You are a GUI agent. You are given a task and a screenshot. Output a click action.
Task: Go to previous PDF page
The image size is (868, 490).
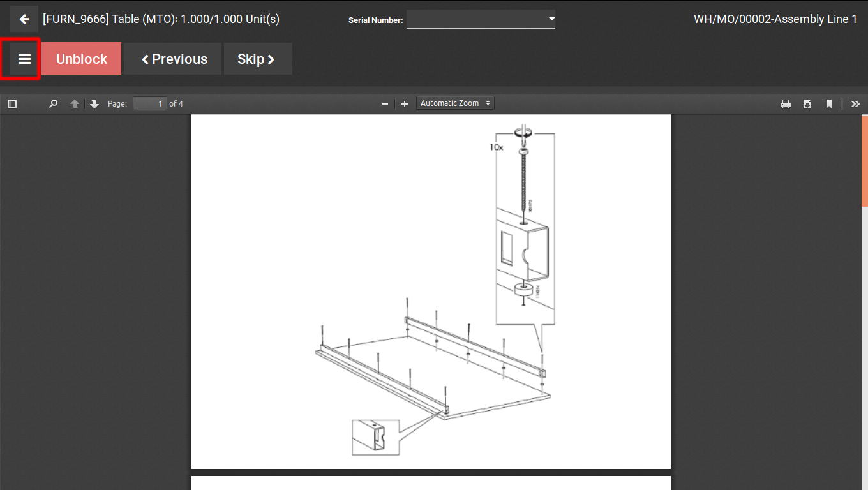(x=75, y=103)
